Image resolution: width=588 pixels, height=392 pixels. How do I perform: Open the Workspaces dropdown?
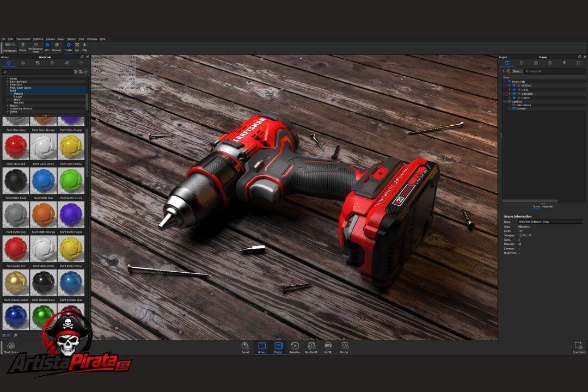click(10, 47)
